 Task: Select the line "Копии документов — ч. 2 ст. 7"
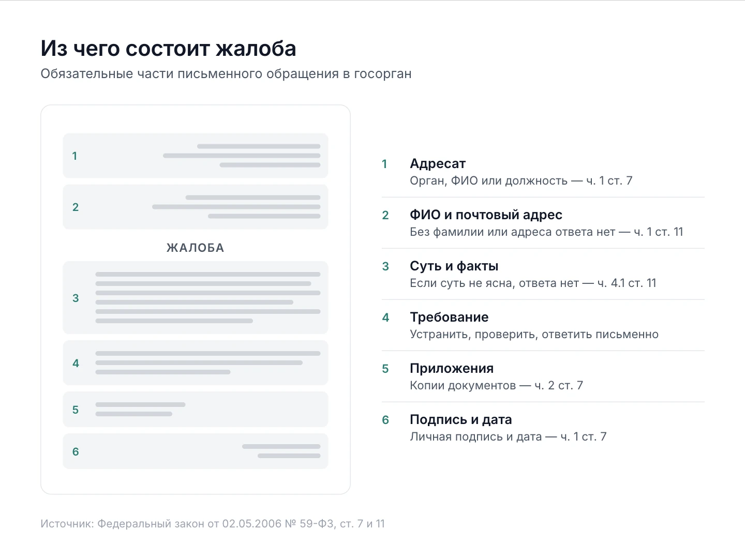(x=496, y=386)
